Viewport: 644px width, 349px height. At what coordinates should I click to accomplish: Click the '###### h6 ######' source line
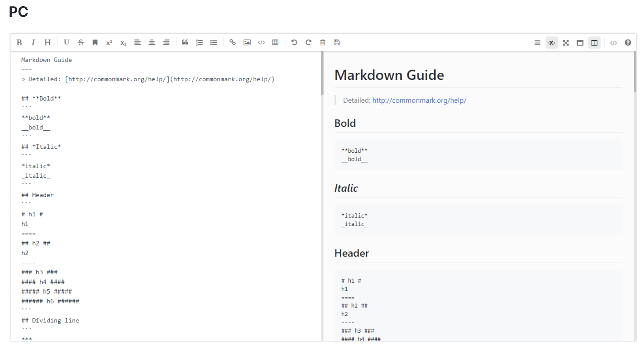50,301
